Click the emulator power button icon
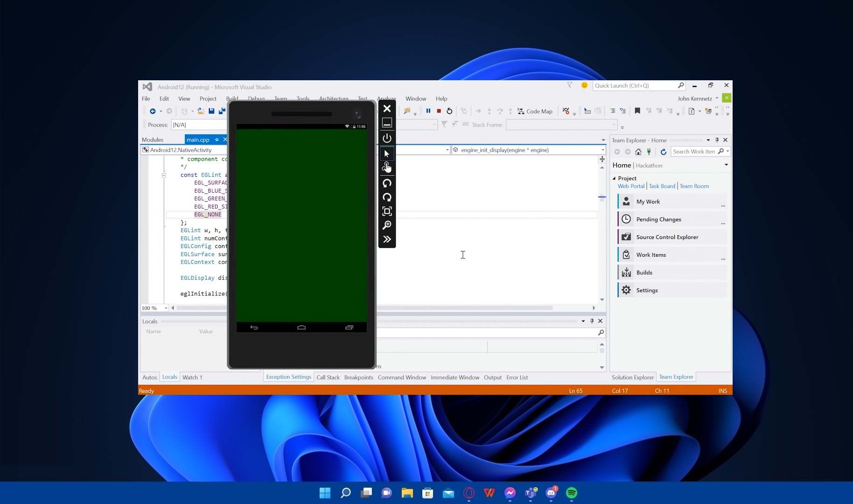 (387, 138)
